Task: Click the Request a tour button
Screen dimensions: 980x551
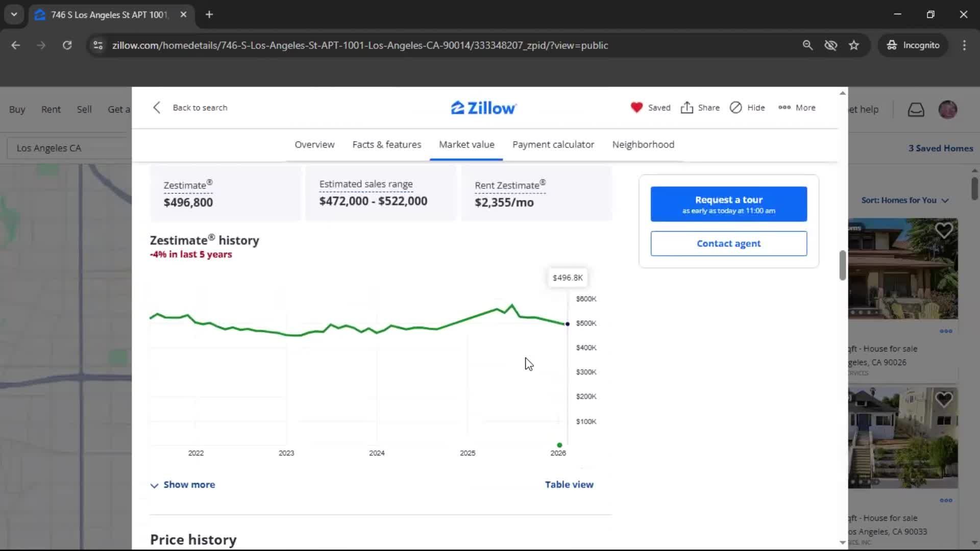Action: 728,204
